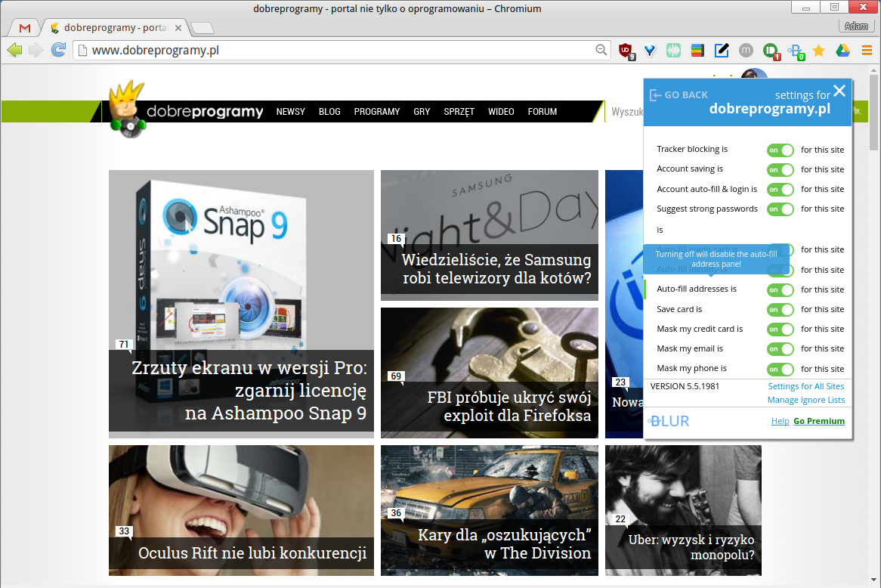Open the PROGRAMY menu item
Screen dimensions: 881x588
click(x=376, y=112)
